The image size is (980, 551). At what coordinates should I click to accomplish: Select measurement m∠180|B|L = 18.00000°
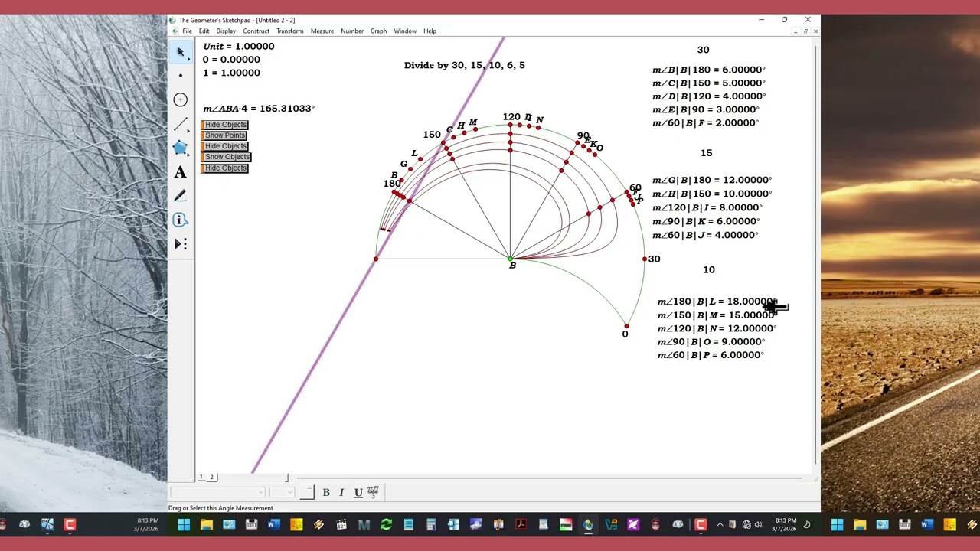pyautogui.click(x=717, y=302)
